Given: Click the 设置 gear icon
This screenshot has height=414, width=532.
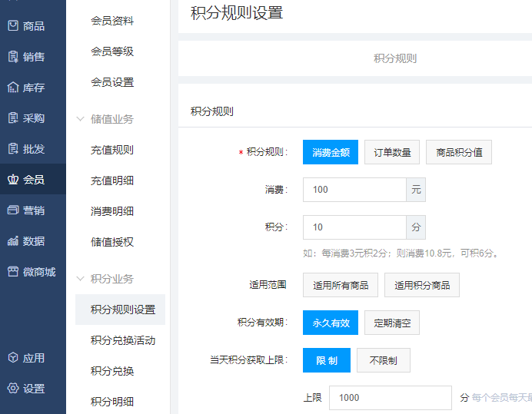Looking at the screenshot, I should (13, 389).
